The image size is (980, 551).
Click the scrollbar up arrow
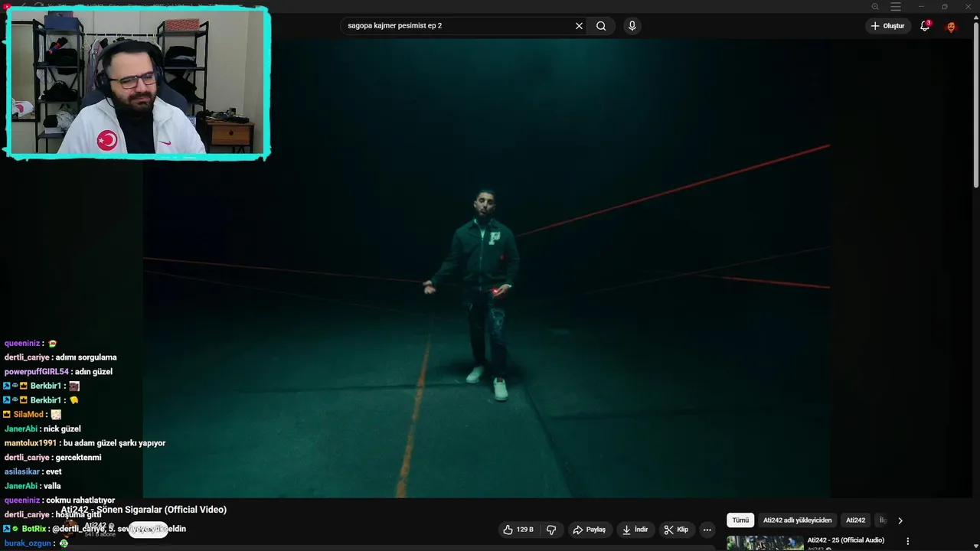pyautogui.click(x=975, y=18)
